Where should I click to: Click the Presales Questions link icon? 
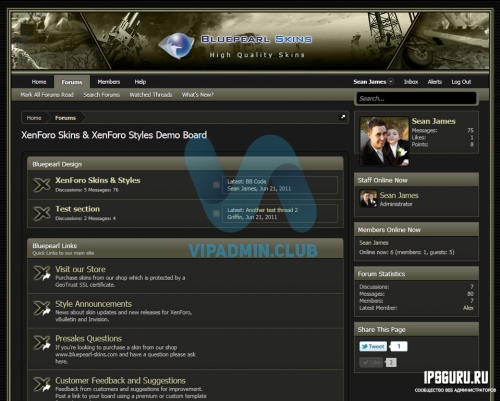pos(42,343)
